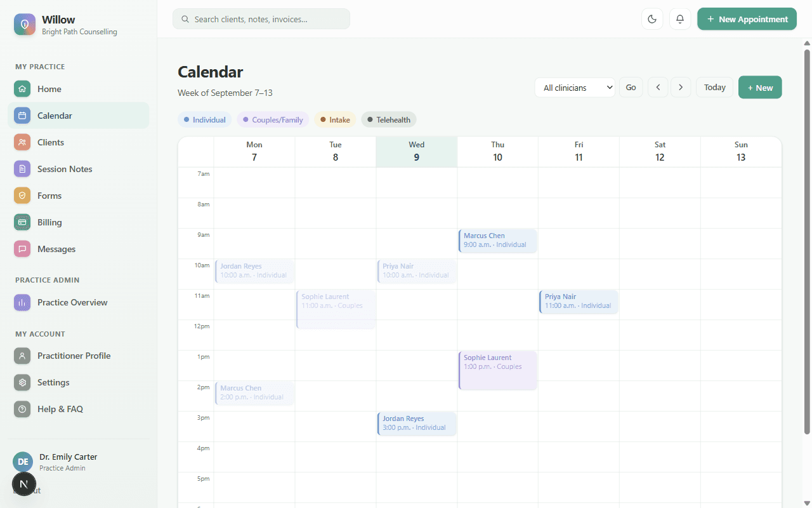The height and width of the screenshot is (508, 812).
Task: Toggle the Intake filter chip
Action: pos(335,119)
